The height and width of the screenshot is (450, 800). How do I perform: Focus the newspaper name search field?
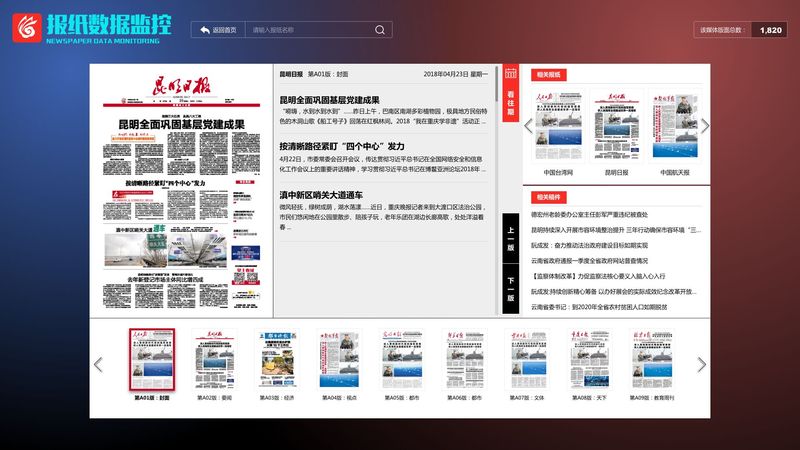point(310,30)
